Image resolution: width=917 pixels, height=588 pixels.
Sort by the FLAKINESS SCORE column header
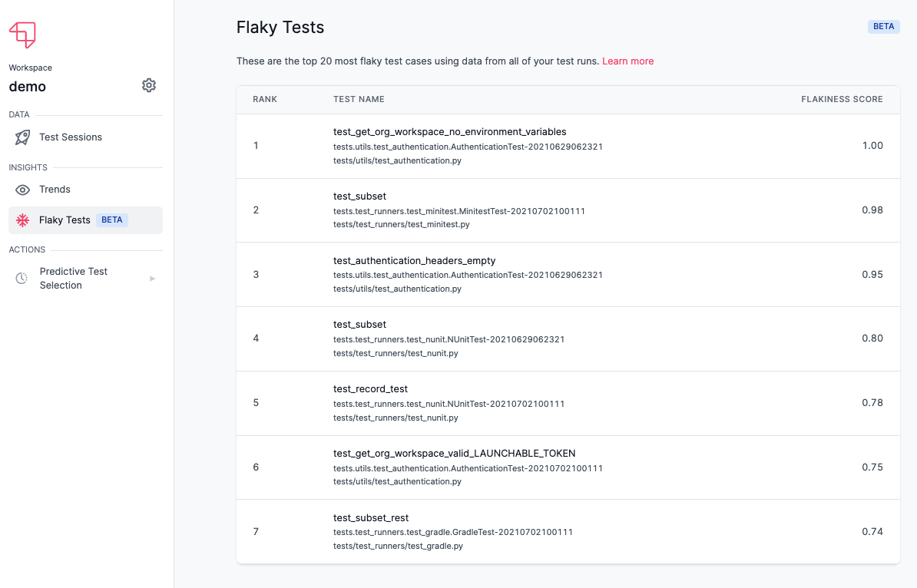(842, 99)
